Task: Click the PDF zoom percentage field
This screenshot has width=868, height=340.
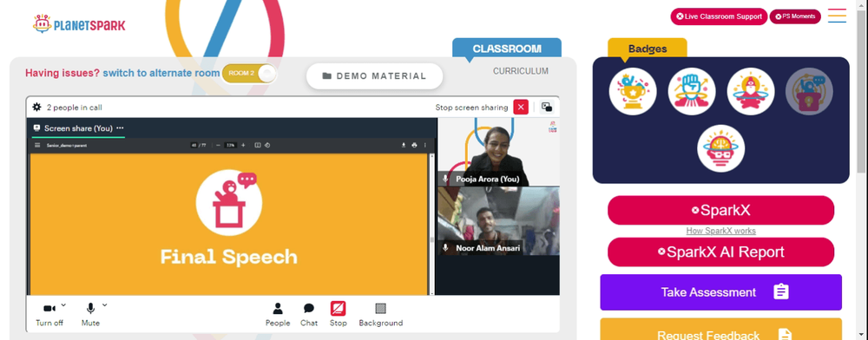Action: click(x=231, y=146)
